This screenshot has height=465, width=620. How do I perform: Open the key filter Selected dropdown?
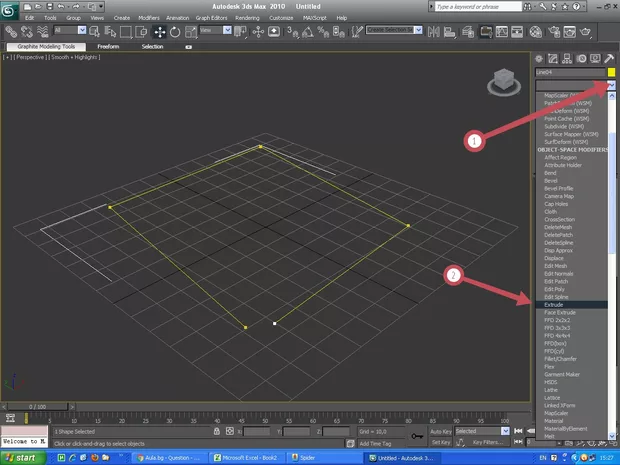click(x=505, y=431)
